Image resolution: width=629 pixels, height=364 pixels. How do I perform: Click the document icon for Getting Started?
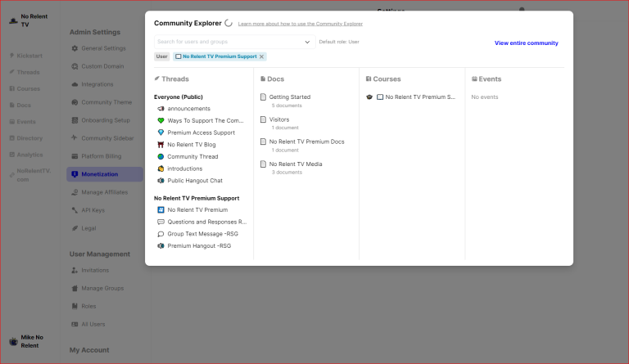pyautogui.click(x=263, y=97)
